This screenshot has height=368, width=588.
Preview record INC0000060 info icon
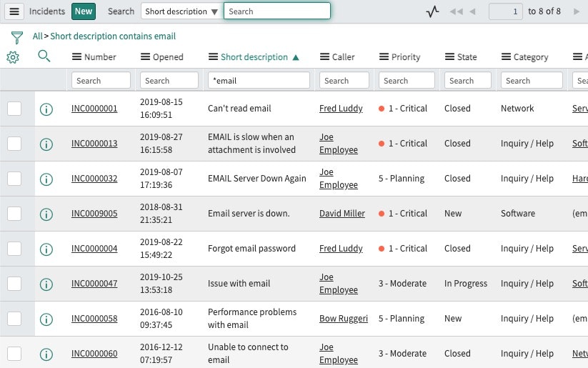(46, 354)
